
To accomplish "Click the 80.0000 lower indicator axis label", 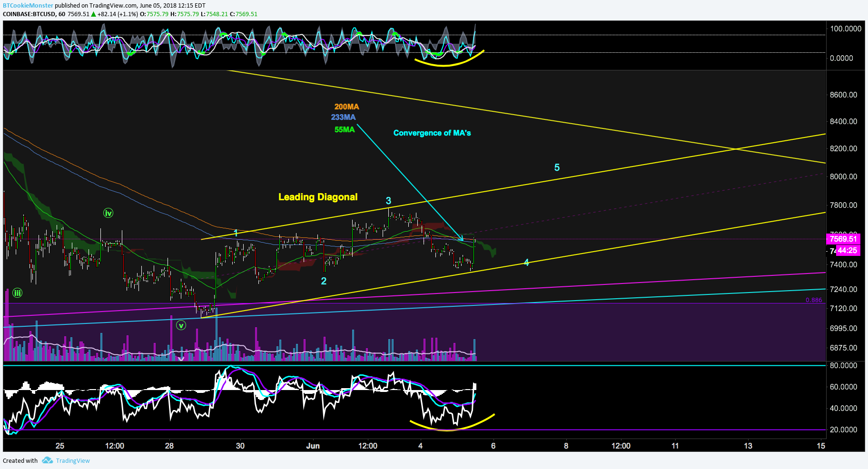I will pyautogui.click(x=843, y=365).
